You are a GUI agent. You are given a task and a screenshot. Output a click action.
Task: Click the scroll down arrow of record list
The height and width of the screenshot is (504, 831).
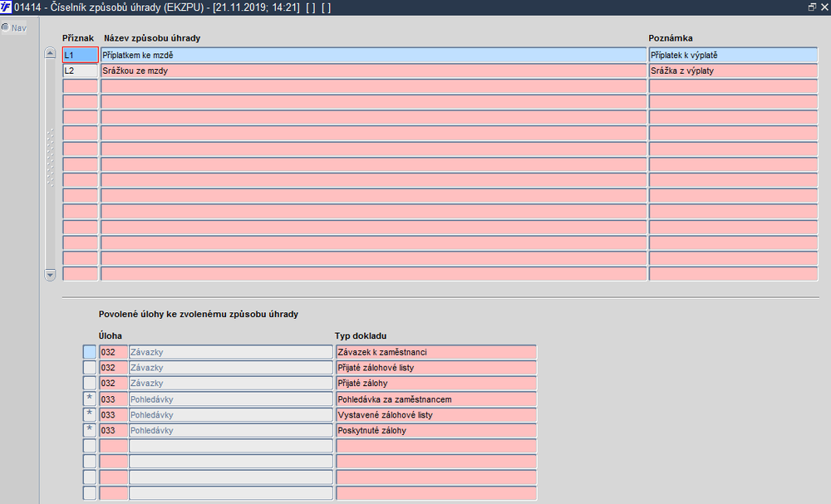point(50,275)
